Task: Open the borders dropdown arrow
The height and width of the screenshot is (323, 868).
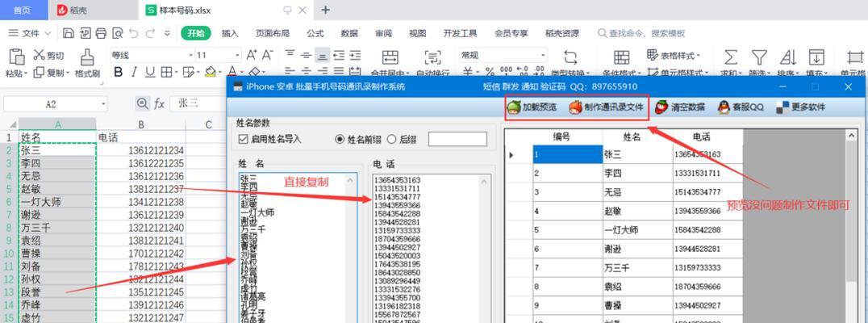Action: (x=176, y=72)
